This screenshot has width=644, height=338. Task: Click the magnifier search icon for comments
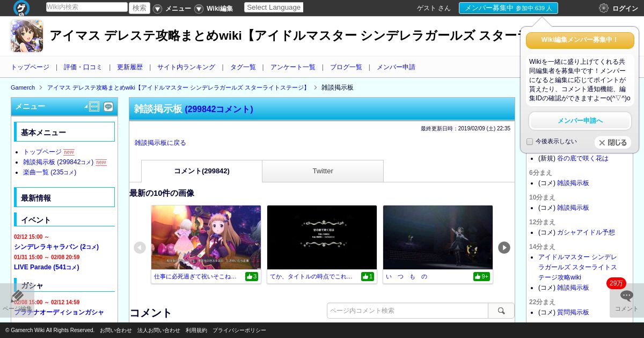coord(501,311)
